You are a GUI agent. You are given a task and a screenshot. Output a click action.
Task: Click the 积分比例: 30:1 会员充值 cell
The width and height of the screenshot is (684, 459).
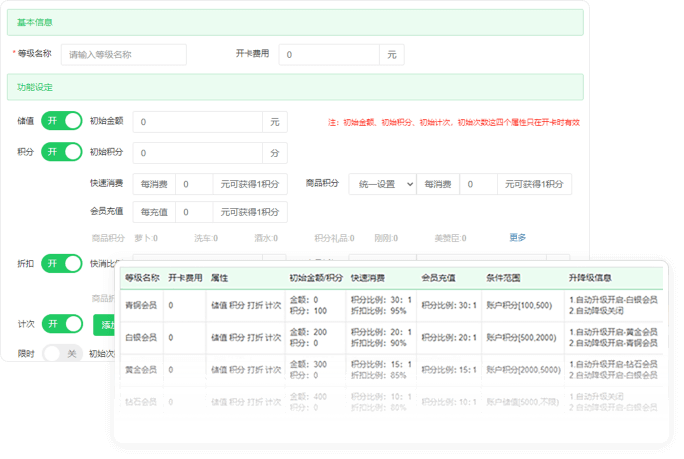[x=449, y=305]
